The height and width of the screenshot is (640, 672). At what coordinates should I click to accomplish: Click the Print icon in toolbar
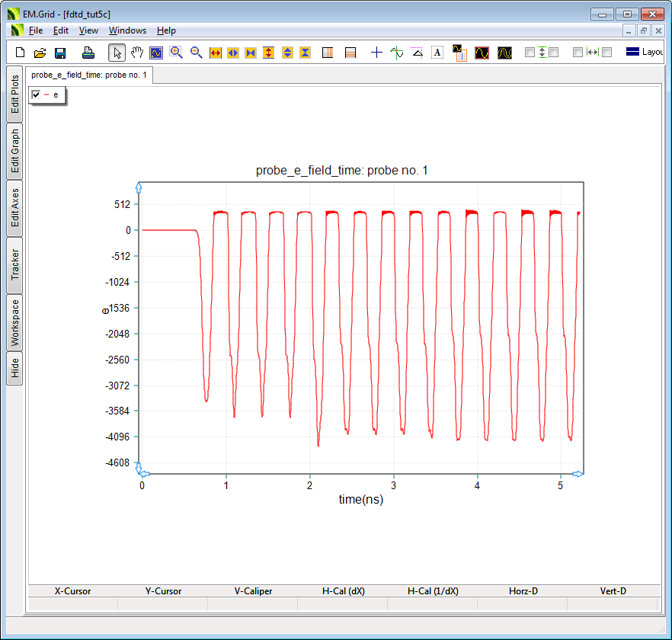click(88, 53)
